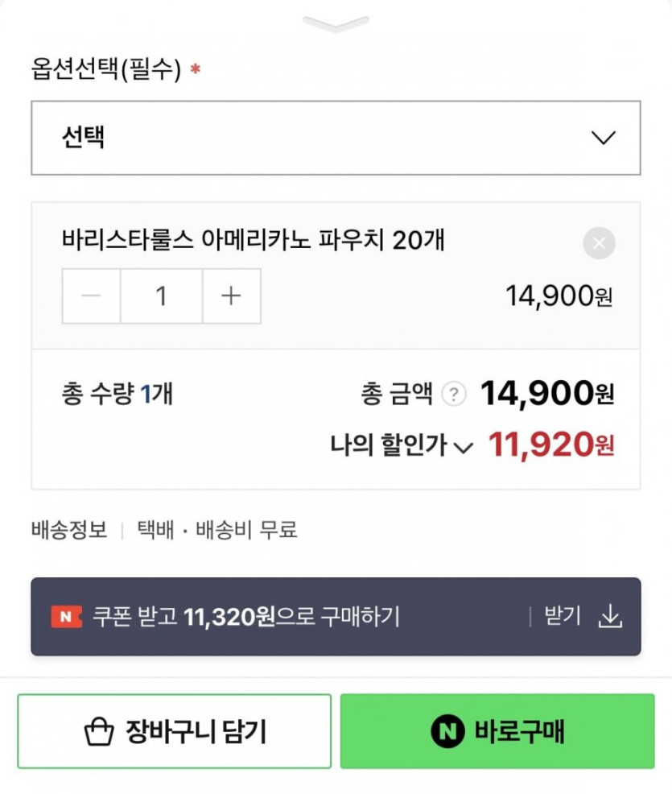The image size is (672, 794).
Task: Remove 바리스타룰스 아메리카노 item with X icon
Action: coord(599,243)
